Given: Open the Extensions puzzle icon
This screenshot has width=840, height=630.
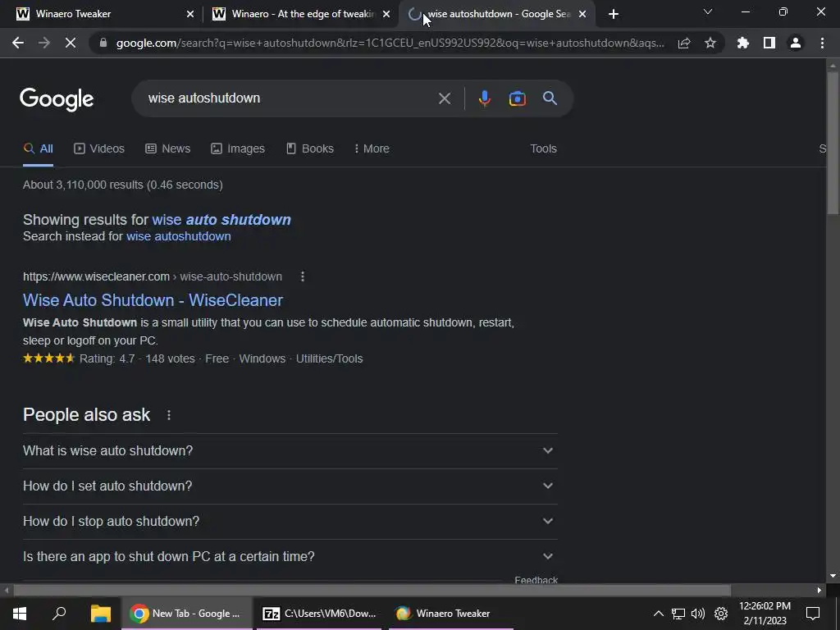Looking at the screenshot, I should point(743,43).
